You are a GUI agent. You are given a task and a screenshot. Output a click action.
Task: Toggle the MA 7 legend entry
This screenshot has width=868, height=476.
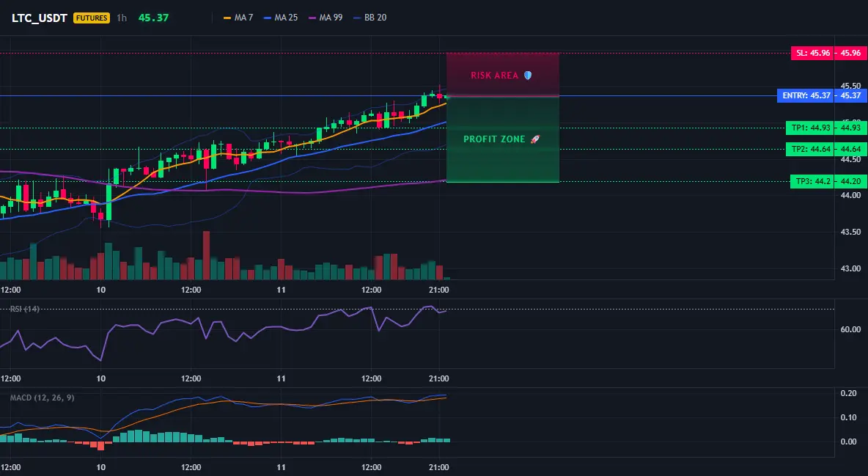[x=238, y=18]
